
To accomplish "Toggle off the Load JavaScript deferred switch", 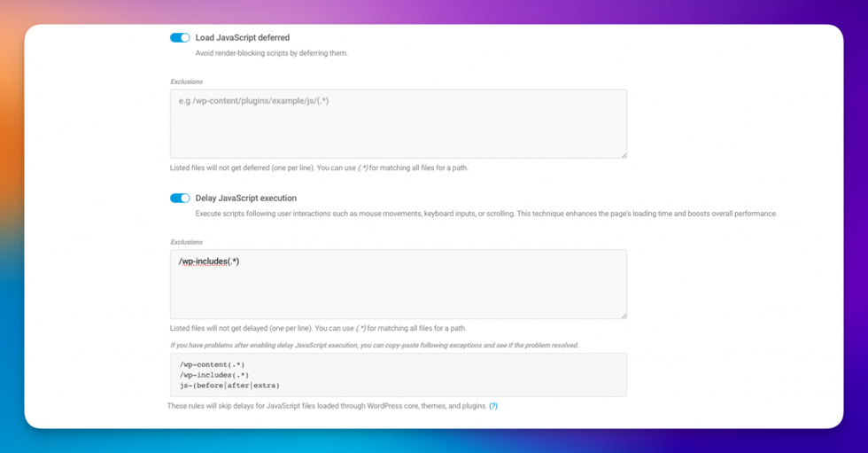I will pyautogui.click(x=180, y=38).
